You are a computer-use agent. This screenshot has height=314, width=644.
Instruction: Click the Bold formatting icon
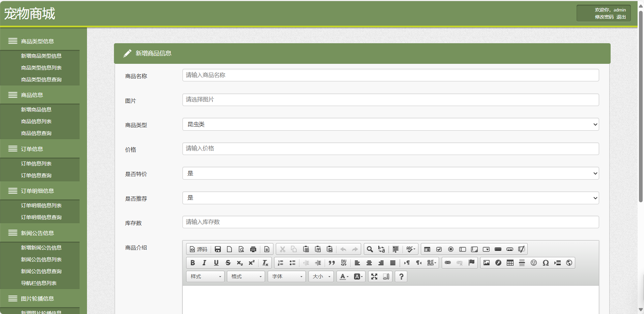point(193,263)
